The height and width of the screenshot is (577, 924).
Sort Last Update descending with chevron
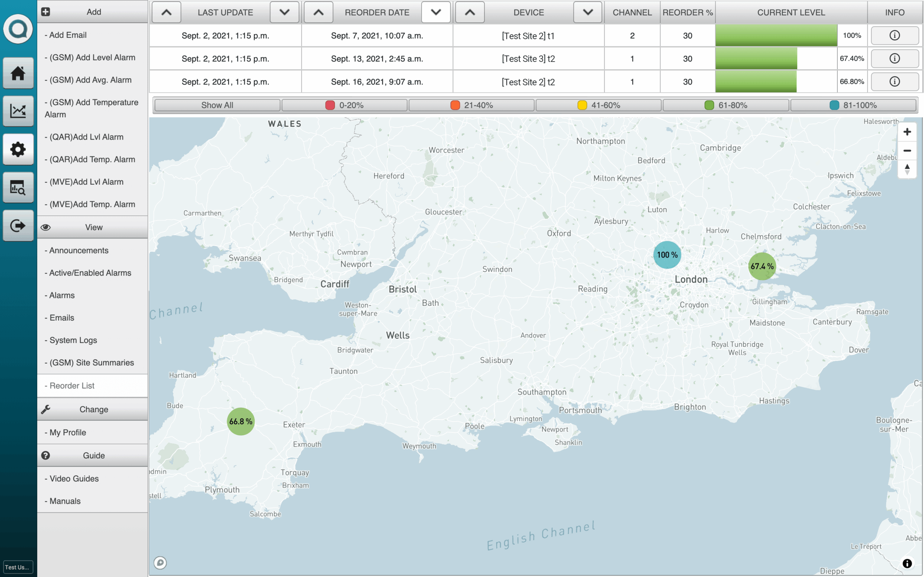point(284,12)
